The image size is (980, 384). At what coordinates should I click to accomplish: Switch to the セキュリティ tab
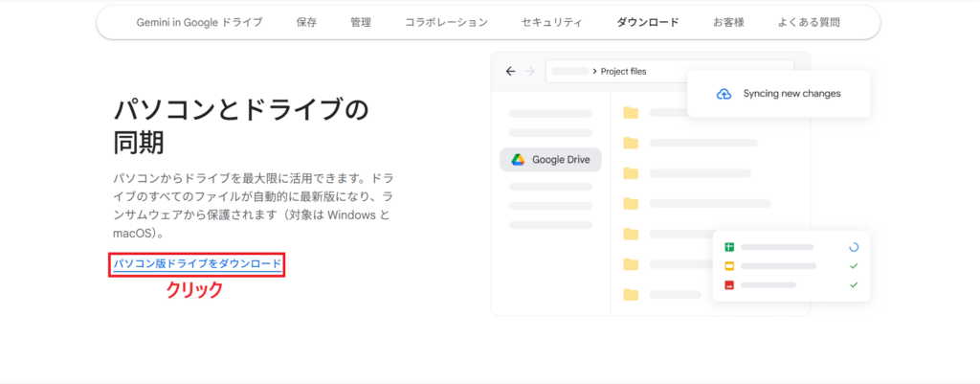tap(551, 22)
